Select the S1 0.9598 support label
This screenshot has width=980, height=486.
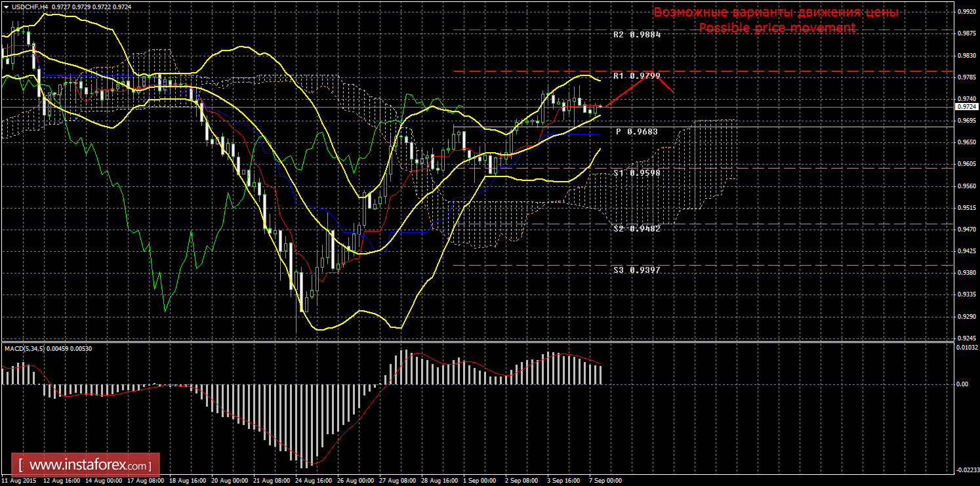636,173
